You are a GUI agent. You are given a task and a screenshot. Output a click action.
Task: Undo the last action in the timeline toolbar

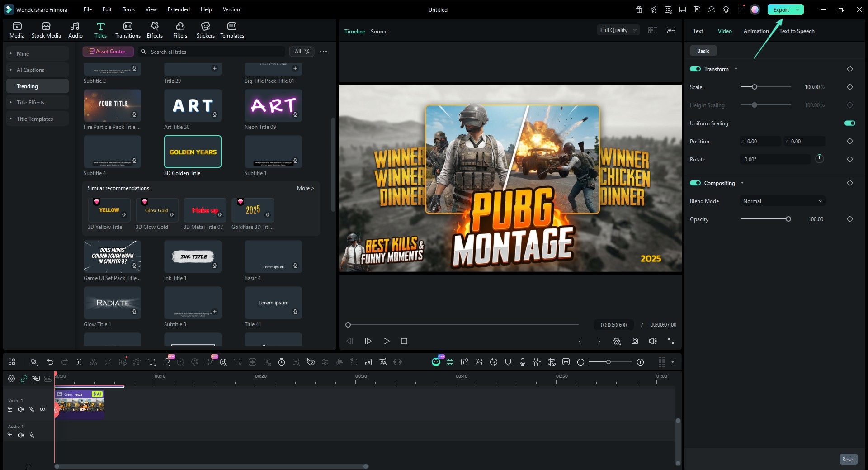[x=50, y=362]
